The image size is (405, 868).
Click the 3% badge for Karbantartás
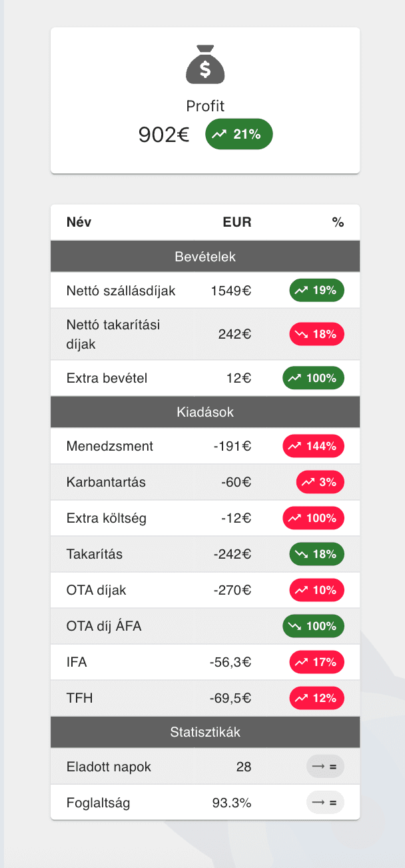tap(320, 482)
